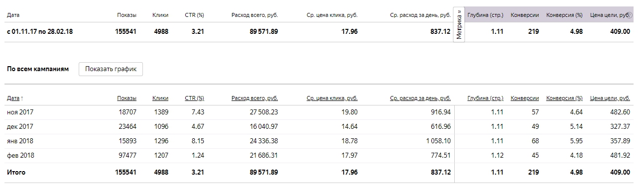Select the янв 2018 row
Viewport: 644px width, 190px height.
point(319,141)
